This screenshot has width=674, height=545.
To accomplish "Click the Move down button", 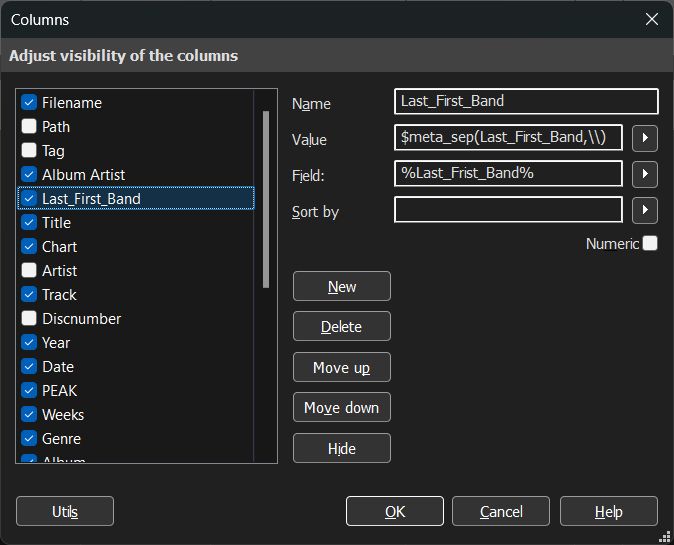I will click(x=342, y=407).
